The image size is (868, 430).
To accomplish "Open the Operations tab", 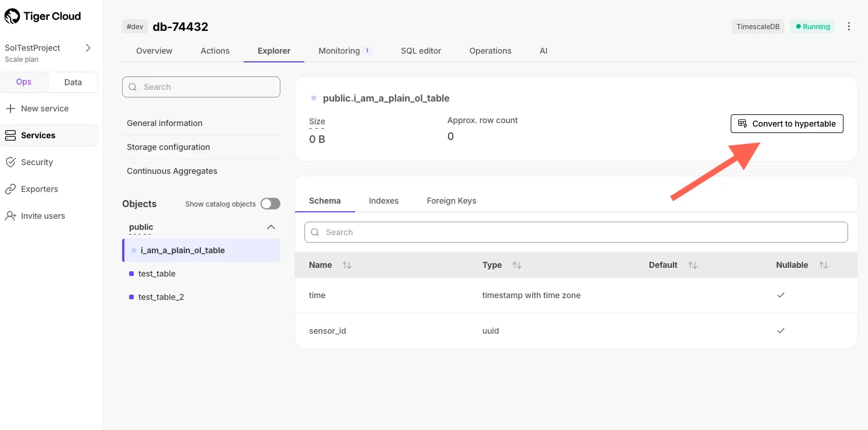I will pos(491,51).
